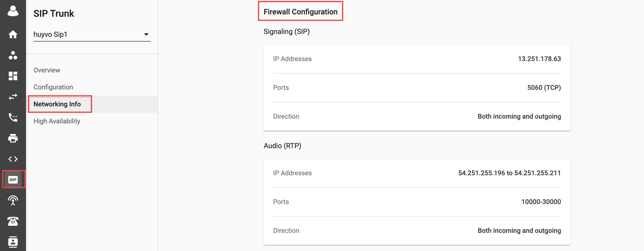Click the Audio (RTP) subheading

point(282,146)
